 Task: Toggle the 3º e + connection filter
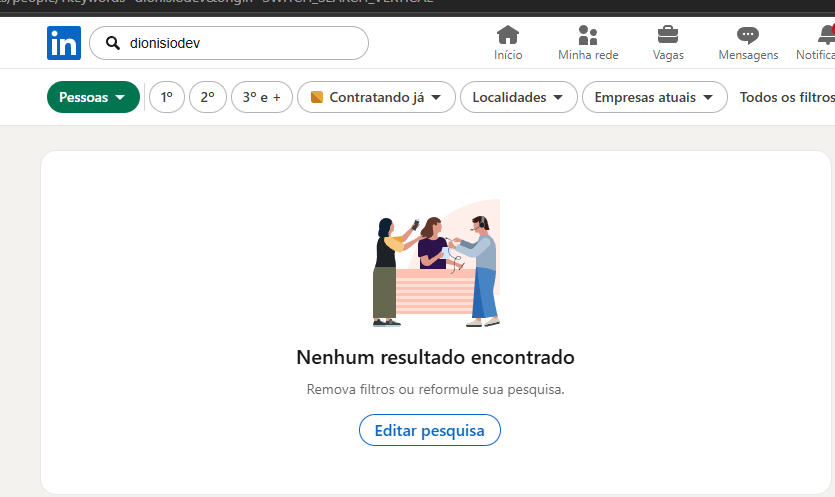pyautogui.click(x=261, y=97)
